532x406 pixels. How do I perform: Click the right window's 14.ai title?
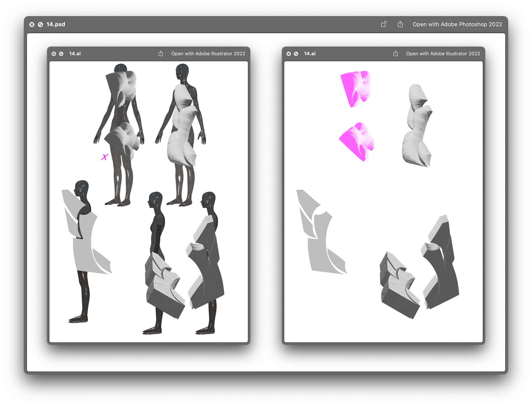[310, 54]
